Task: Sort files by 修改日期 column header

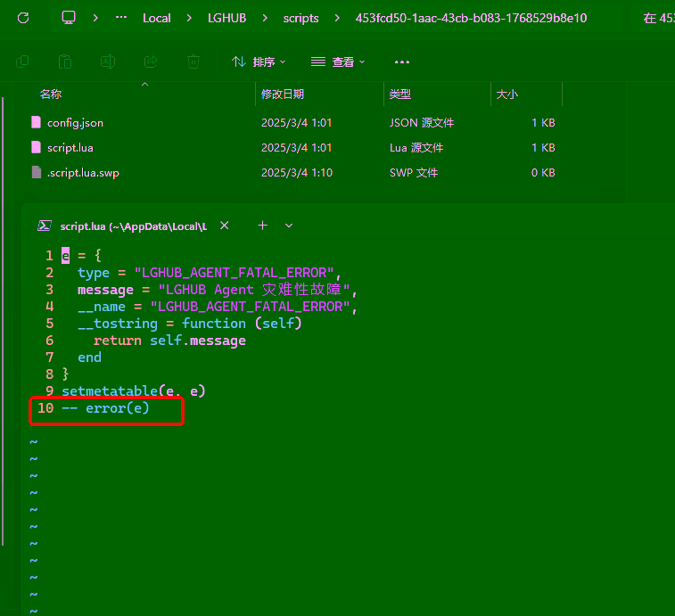Action: pyautogui.click(x=283, y=94)
